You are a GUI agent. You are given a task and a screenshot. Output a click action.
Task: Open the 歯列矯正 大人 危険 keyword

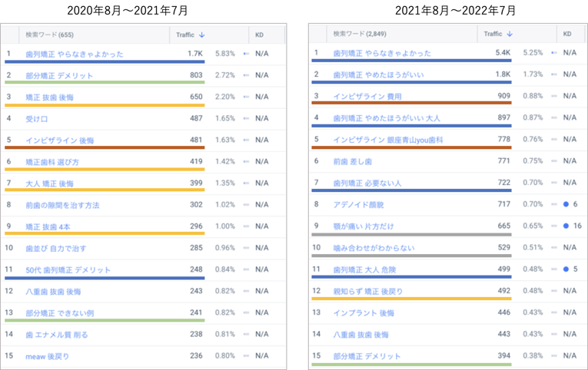pyautogui.click(x=364, y=269)
